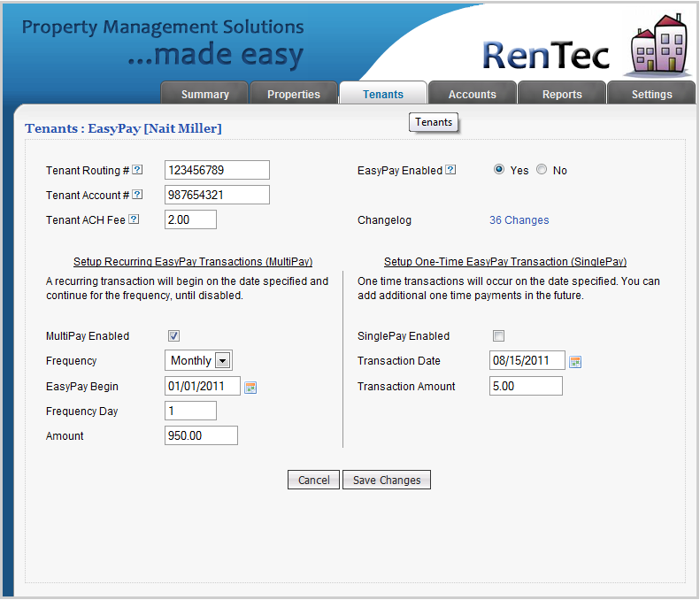
Task: Click the Cancel button
Action: pyautogui.click(x=313, y=480)
